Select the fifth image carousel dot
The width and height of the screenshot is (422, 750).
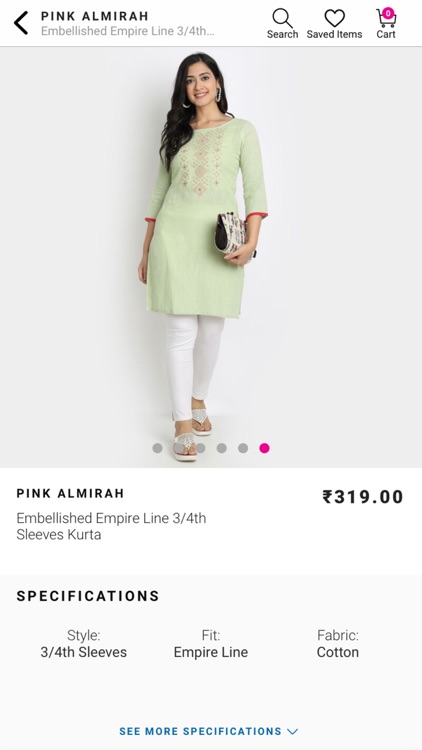pos(243,448)
